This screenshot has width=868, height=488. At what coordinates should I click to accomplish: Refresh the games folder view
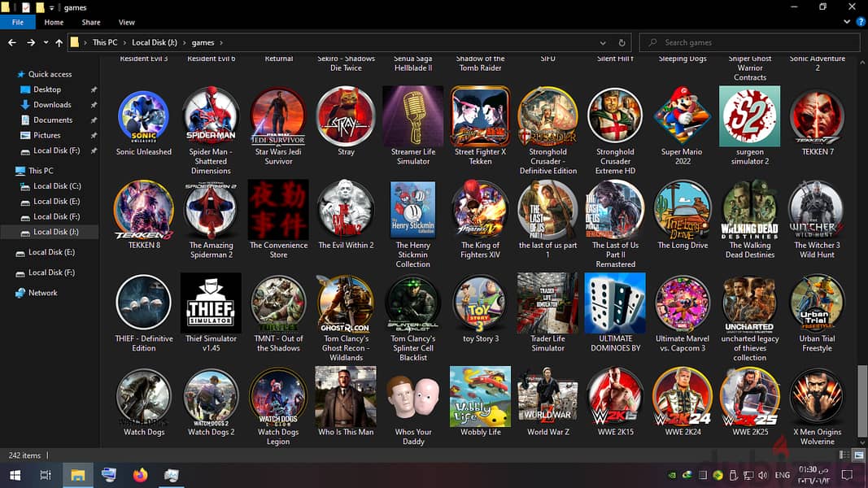[622, 42]
